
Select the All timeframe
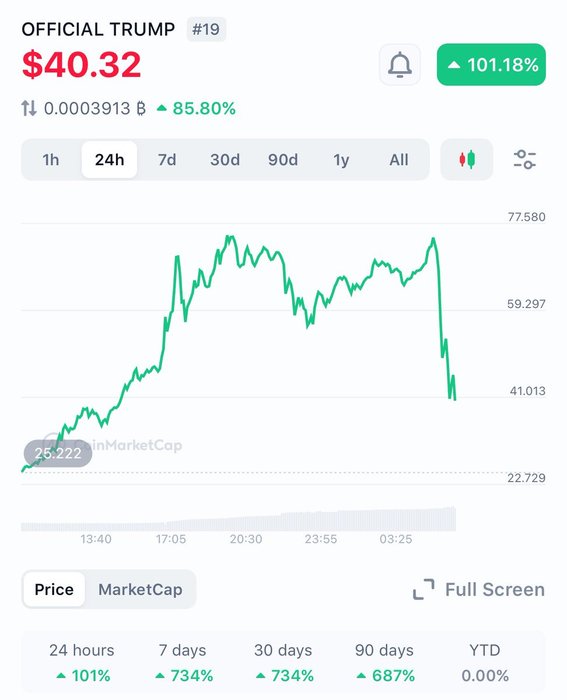(399, 160)
